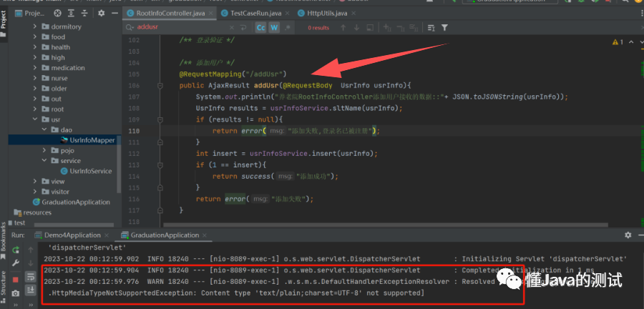Switch to TestCaseRun.java tab

(x=255, y=13)
